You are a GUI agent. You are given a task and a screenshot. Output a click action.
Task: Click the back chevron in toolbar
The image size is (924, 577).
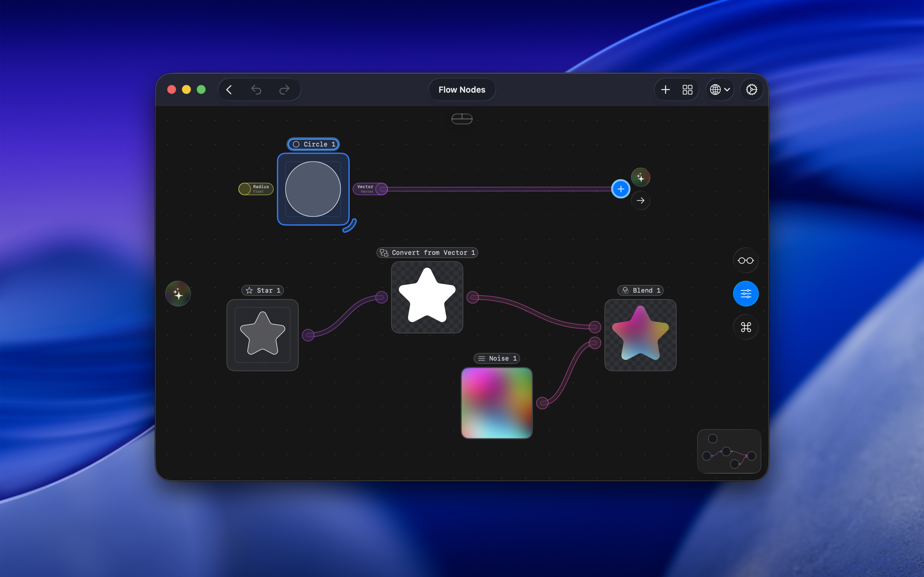229,90
